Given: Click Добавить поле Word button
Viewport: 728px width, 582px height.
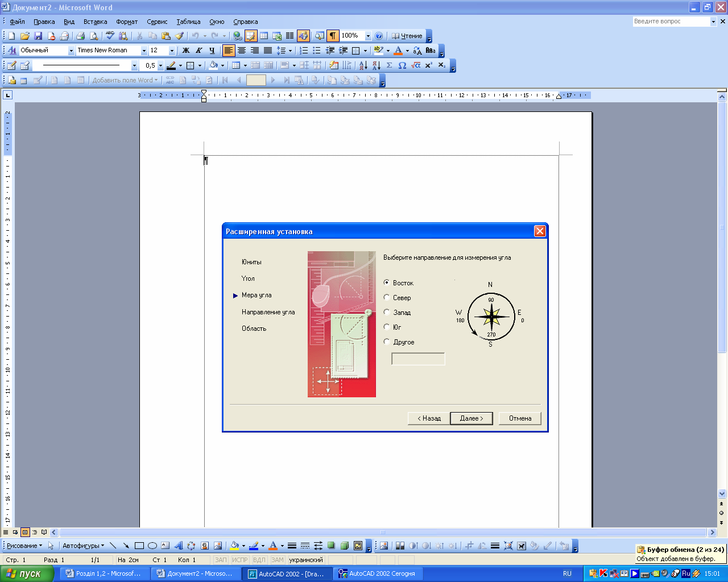Looking at the screenshot, I should tap(125, 80).
